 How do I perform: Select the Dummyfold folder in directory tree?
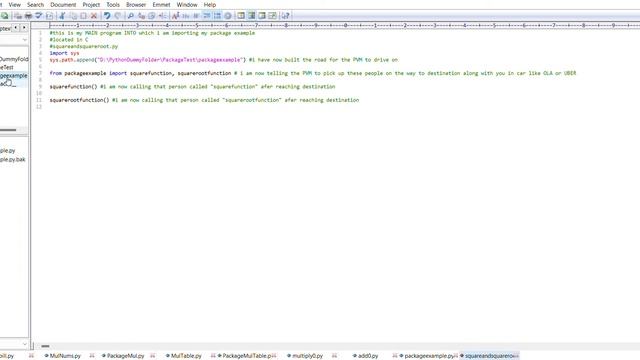coord(14,59)
